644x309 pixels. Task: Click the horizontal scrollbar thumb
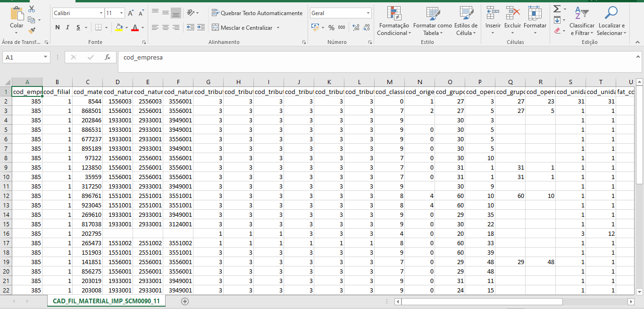[483, 301]
